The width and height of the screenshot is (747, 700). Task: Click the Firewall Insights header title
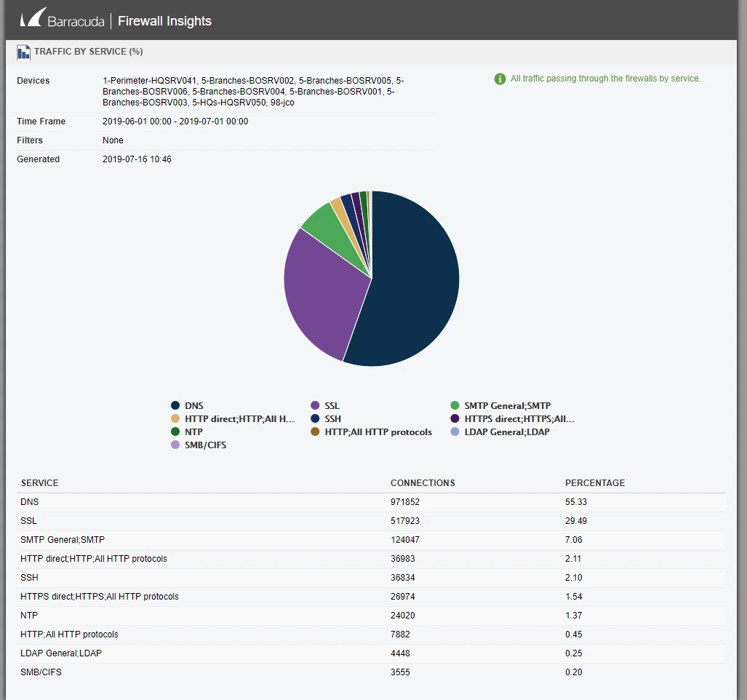point(164,20)
